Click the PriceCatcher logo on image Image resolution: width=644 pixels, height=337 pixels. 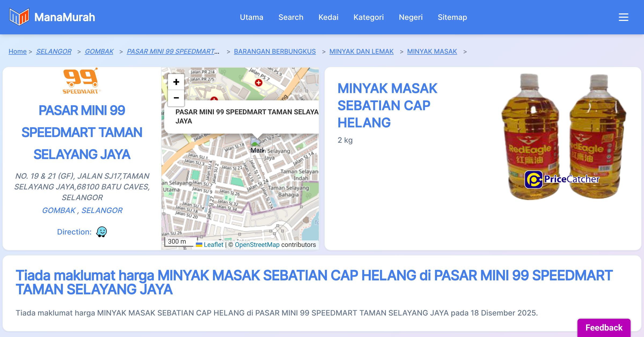coord(562,179)
